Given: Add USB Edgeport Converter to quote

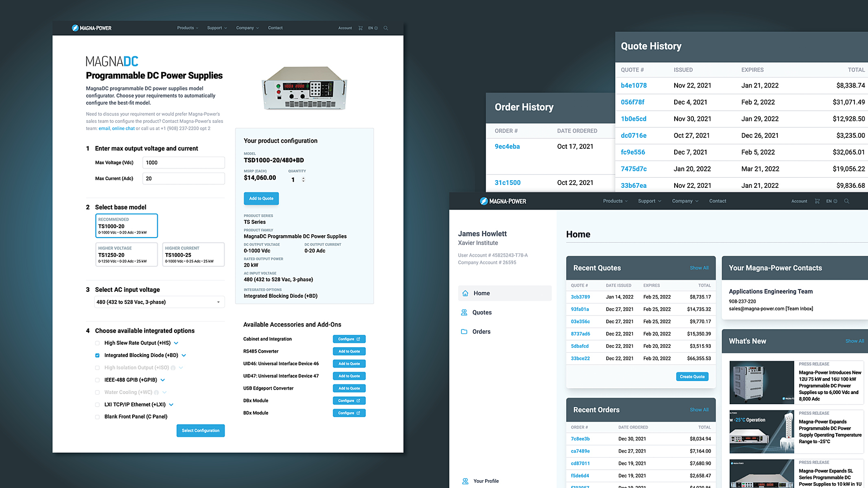Looking at the screenshot, I should 349,388.
